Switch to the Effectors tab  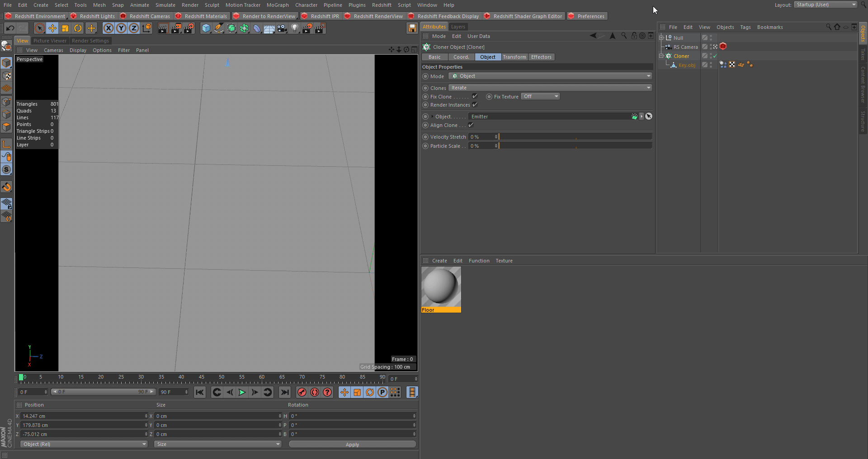pyautogui.click(x=541, y=57)
